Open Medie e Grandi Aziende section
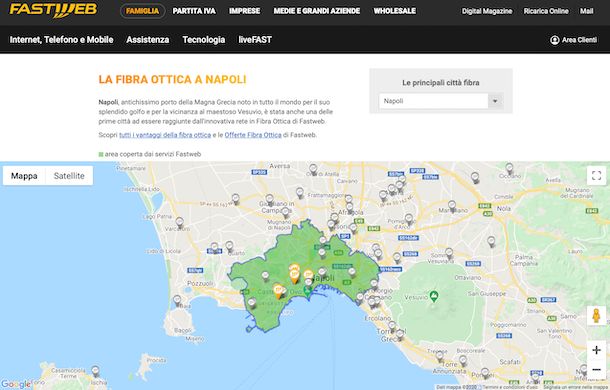 (x=317, y=11)
